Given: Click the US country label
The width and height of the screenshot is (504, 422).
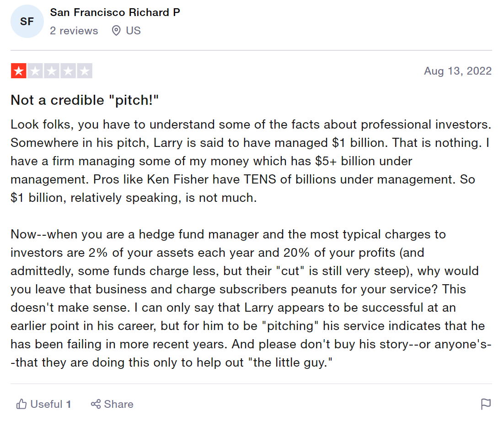Looking at the screenshot, I should (x=133, y=31).
